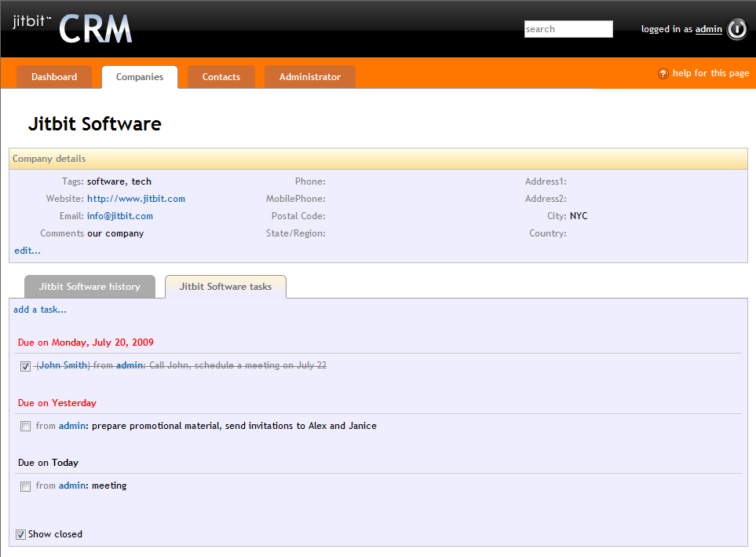Click the power logout icon
The height and width of the screenshot is (557, 756).
coord(736,29)
